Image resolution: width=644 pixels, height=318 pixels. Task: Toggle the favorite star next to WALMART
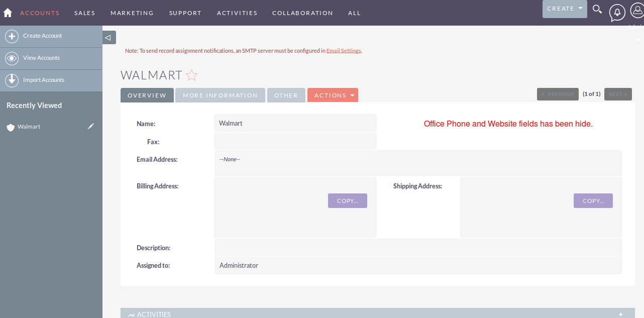(191, 75)
